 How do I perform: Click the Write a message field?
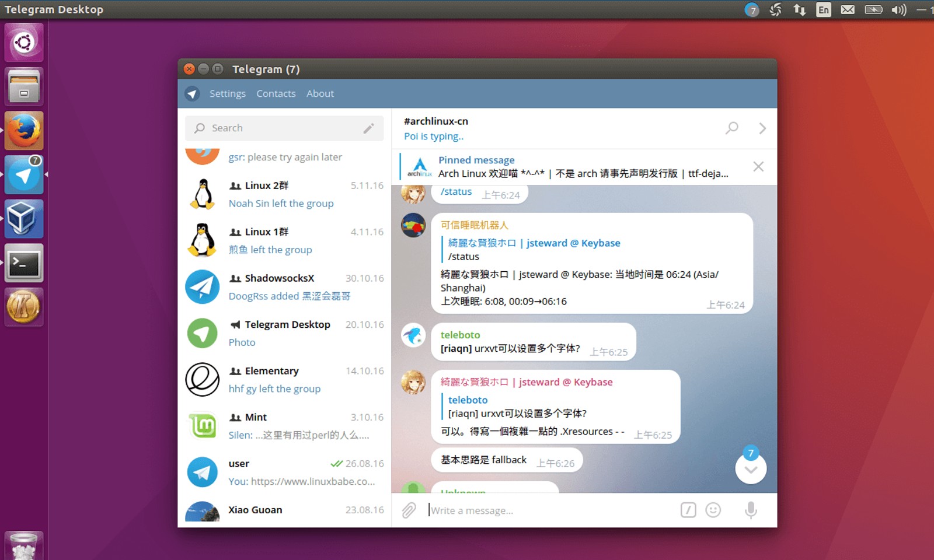[x=549, y=510]
